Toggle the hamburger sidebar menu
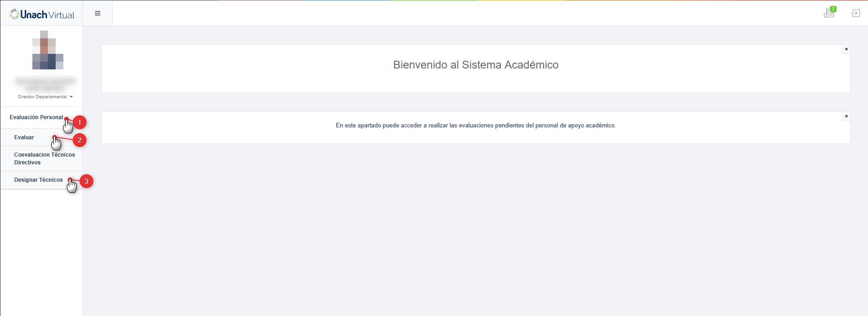Image resolution: width=868 pixels, height=316 pixels. 98,14
